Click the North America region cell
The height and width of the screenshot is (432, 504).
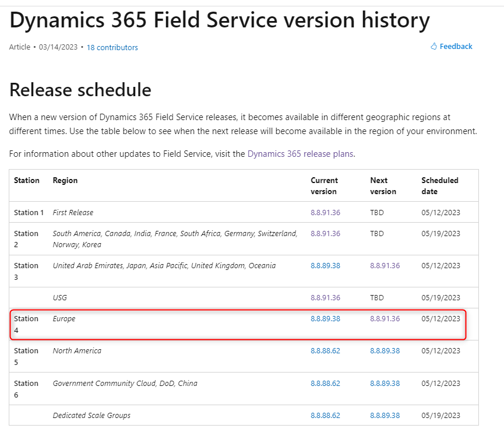click(x=77, y=351)
